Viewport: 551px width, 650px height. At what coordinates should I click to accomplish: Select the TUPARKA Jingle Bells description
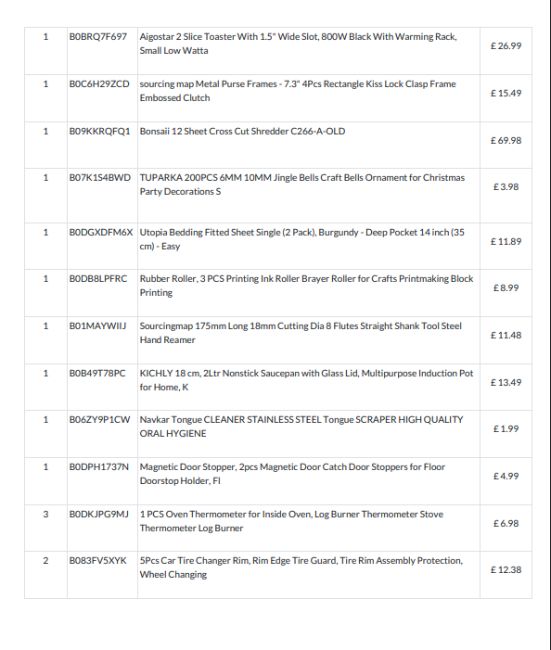[302, 184]
